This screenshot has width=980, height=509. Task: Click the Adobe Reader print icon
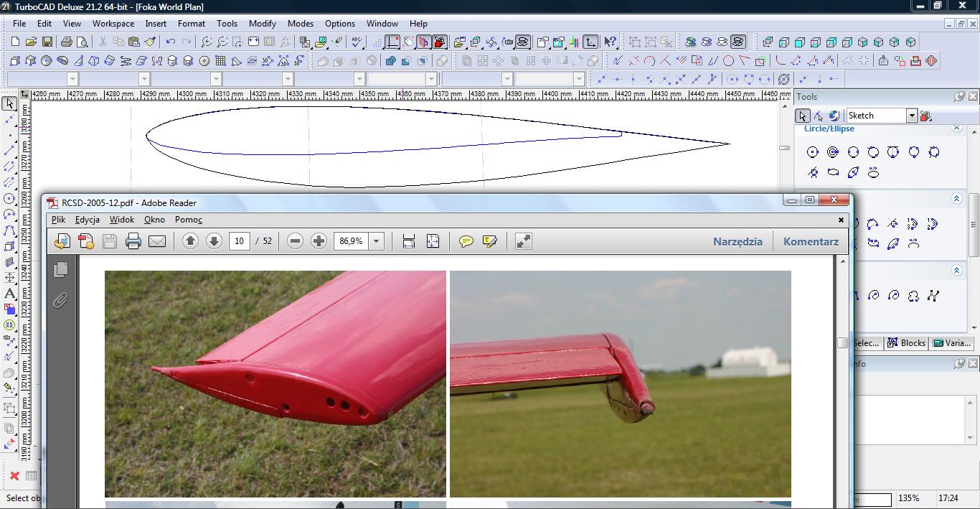point(133,241)
